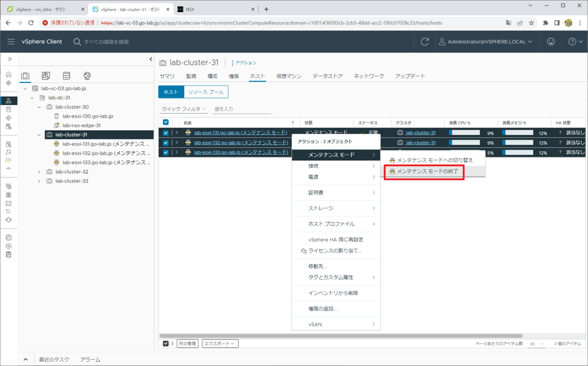
Task: Open the Tasks clipboard icon in the sidebar
Action: [x=8, y=195]
